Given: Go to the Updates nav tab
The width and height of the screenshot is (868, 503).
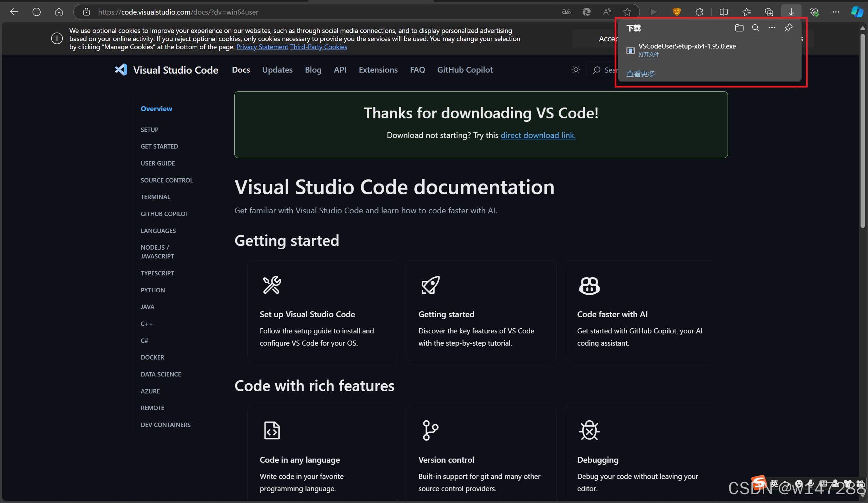Looking at the screenshot, I should click(x=277, y=70).
